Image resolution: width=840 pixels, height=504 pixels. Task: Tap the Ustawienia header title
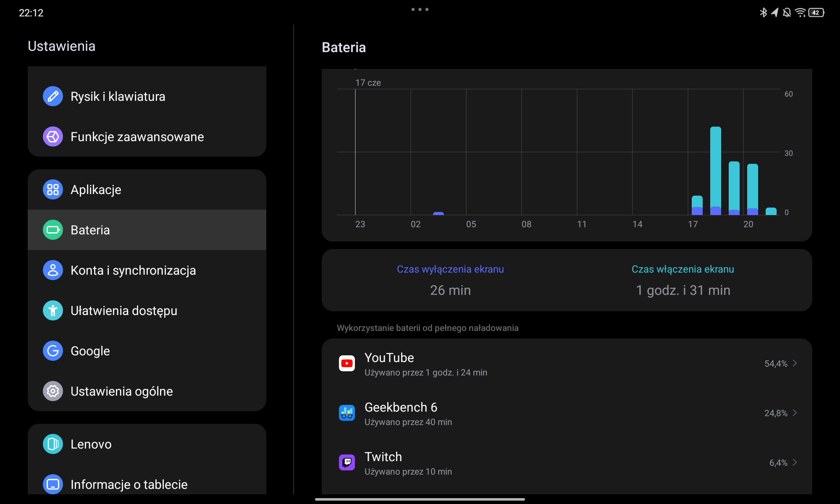[x=62, y=46]
